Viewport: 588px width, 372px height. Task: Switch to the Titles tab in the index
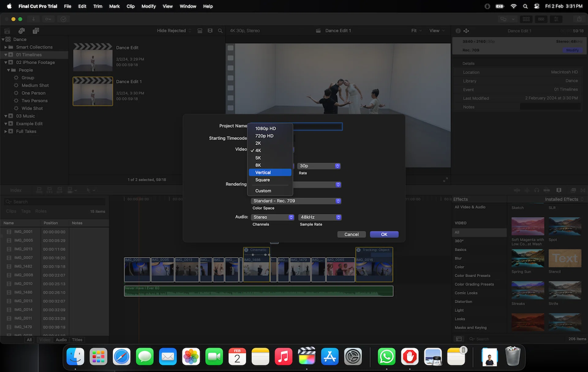[x=77, y=340]
